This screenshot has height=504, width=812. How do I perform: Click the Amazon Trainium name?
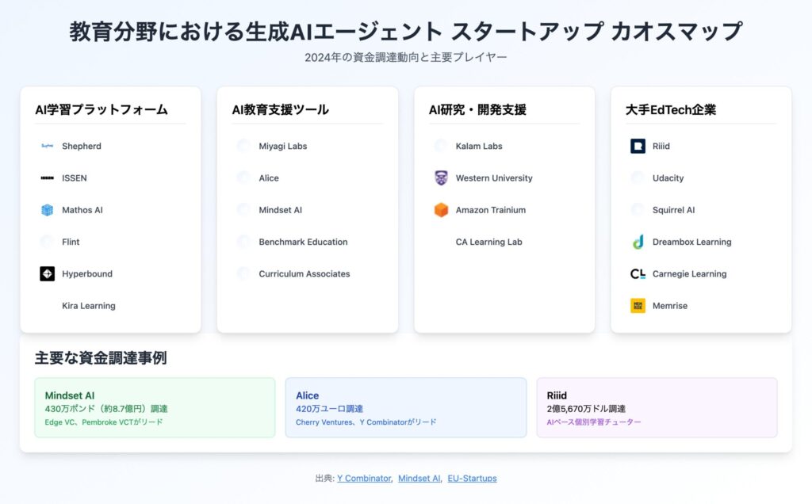(490, 210)
